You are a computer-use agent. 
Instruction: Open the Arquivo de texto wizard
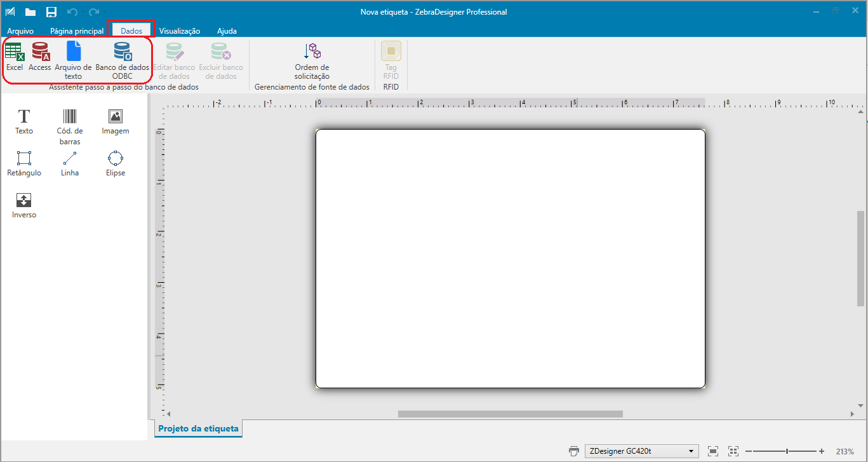coord(72,59)
